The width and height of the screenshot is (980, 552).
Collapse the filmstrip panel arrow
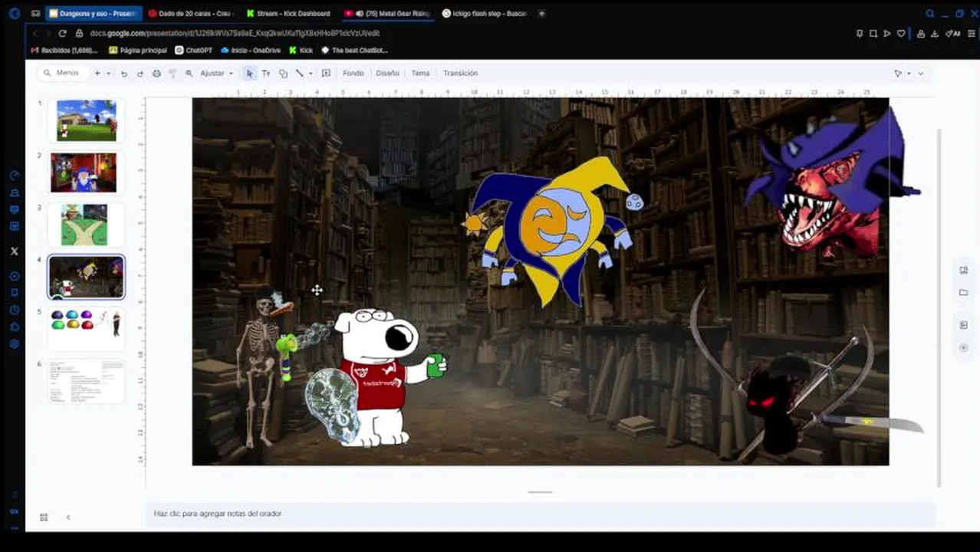tap(68, 517)
